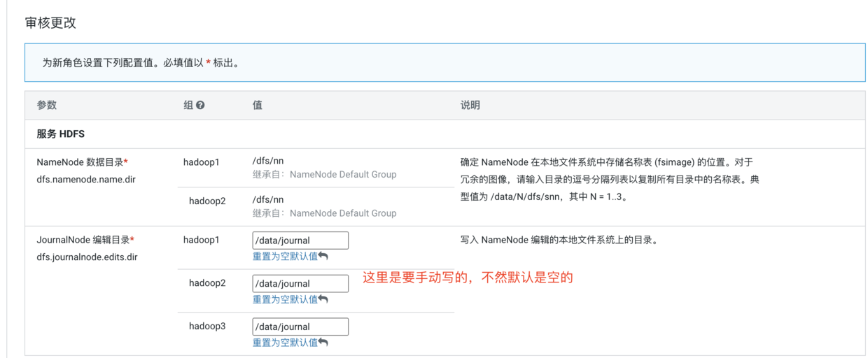Click hadoop2's /dfs/nn NameNode directory value

268,200
